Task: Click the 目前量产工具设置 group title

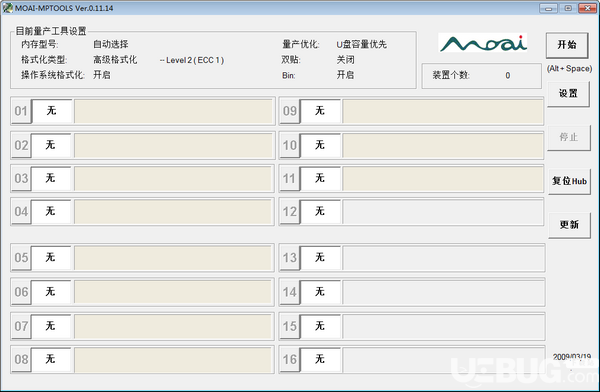Action: (x=51, y=31)
